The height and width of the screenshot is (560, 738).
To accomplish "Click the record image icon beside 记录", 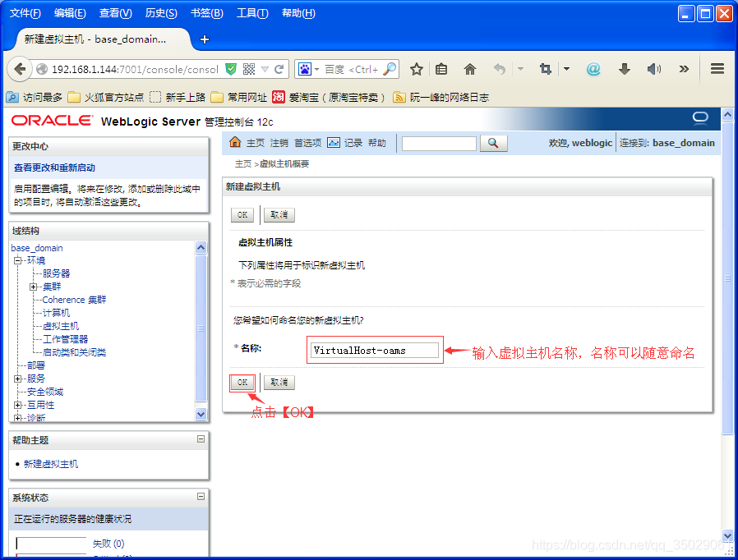I will (x=333, y=143).
